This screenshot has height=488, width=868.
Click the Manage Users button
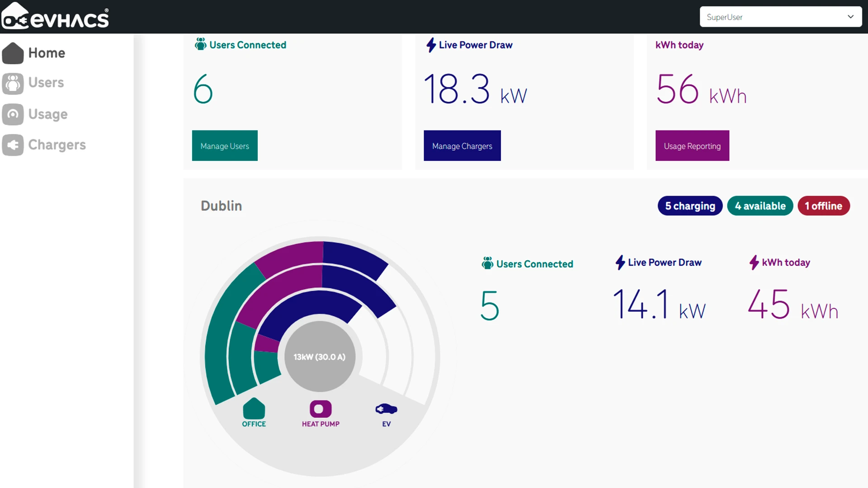225,145
